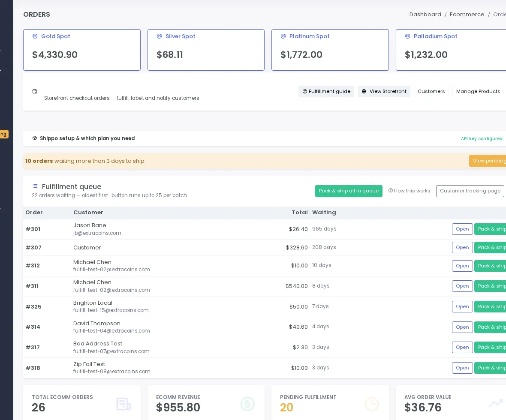Open the Customer tracking page
Image resolution: width=506 pixels, height=420 pixels.
pos(470,191)
